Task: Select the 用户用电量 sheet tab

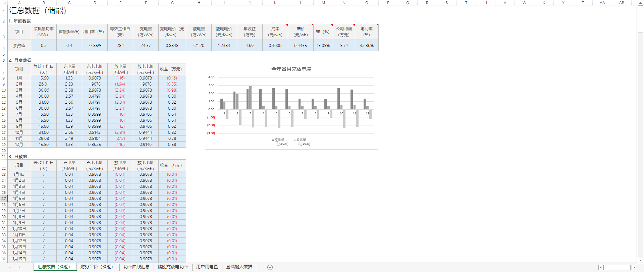Action: pyautogui.click(x=207, y=267)
